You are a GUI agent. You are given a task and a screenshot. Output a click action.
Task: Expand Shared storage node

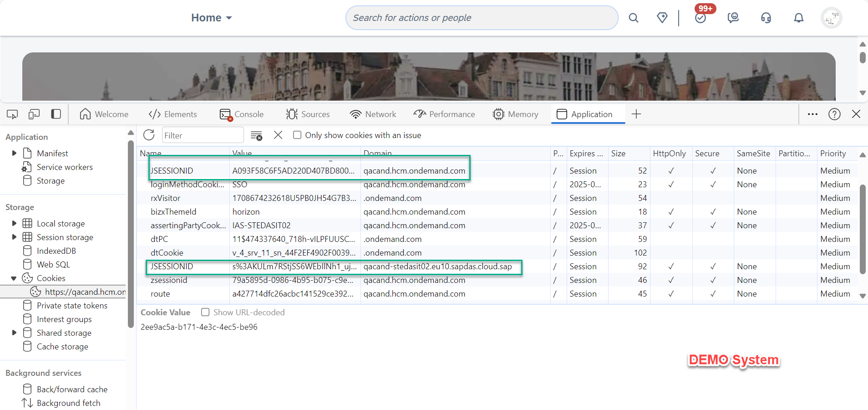pyautogui.click(x=14, y=333)
